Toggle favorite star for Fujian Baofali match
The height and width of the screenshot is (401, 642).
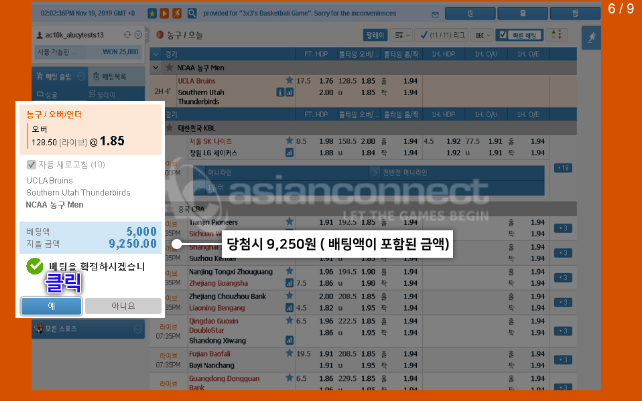coord(289,353)
